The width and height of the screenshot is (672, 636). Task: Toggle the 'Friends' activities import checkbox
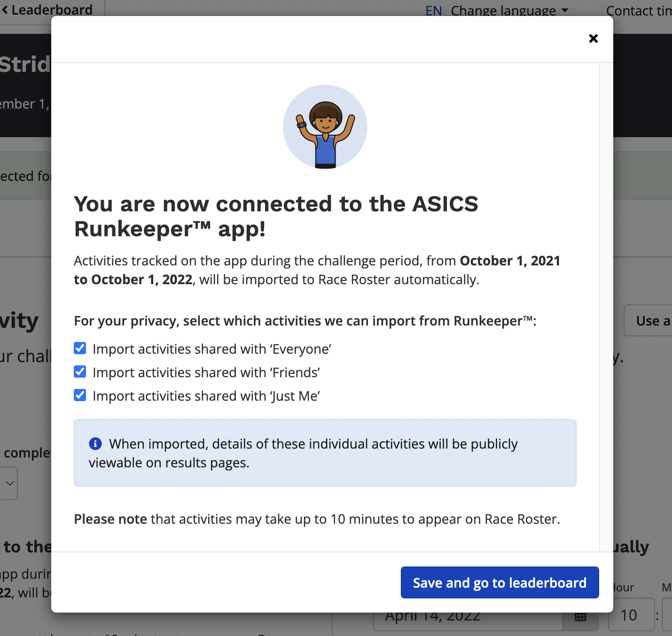pos(80,372)
